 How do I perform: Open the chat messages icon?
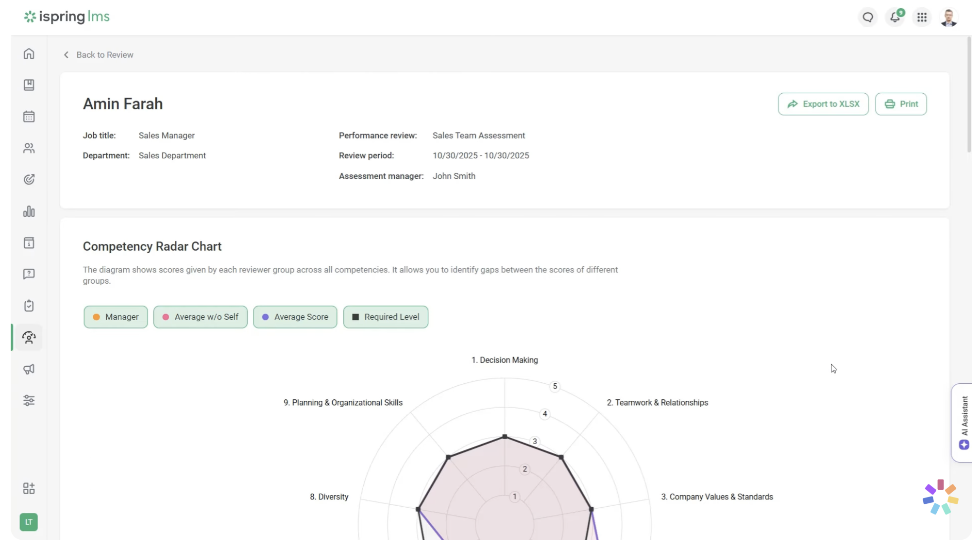click(x=867, y=17)
